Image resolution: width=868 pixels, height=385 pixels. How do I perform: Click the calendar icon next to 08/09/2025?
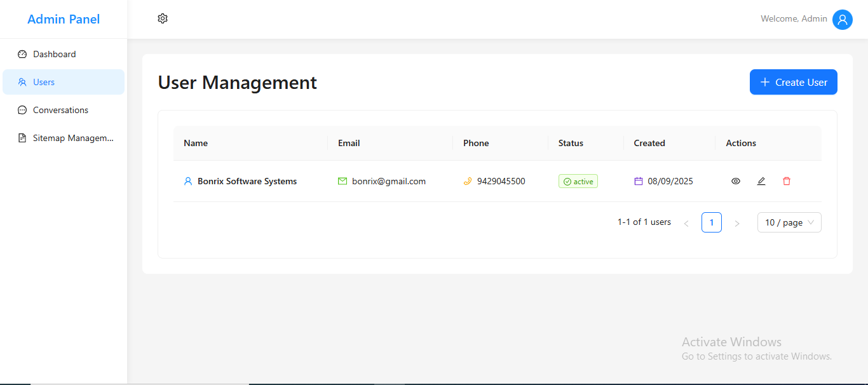(638, 181)
